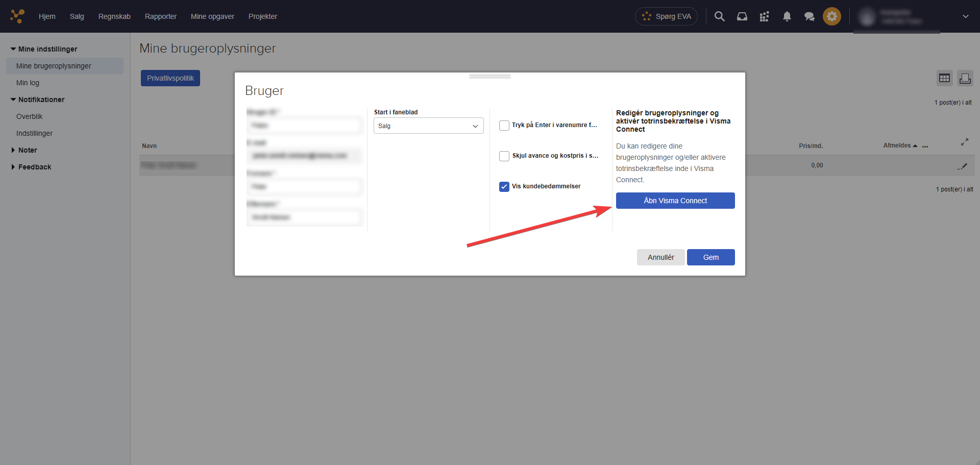Image resolution: width=980 pixels, height=465 pixels.
Task: Open user account dropdown chevron
Action: tap(966, 16)
